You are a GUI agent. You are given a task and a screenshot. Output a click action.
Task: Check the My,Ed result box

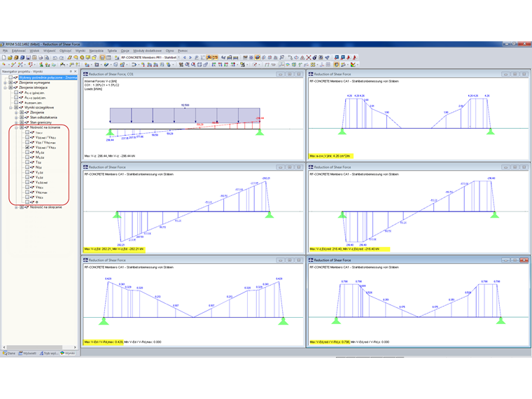click(x=27, y=153)
